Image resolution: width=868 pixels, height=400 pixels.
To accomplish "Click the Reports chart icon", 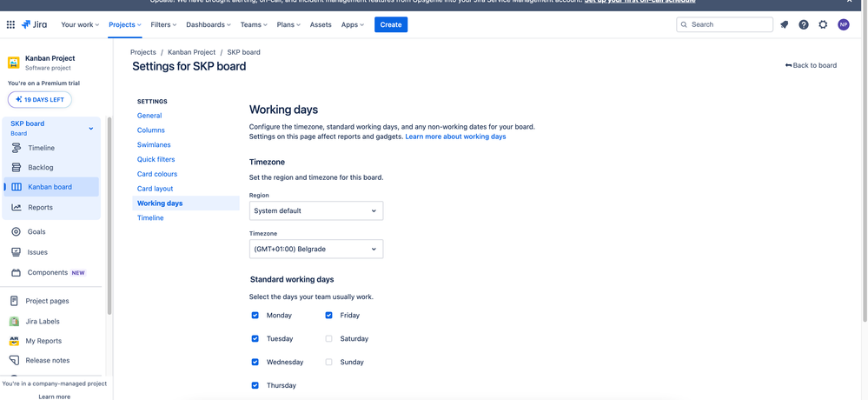I will coord(17,207).
